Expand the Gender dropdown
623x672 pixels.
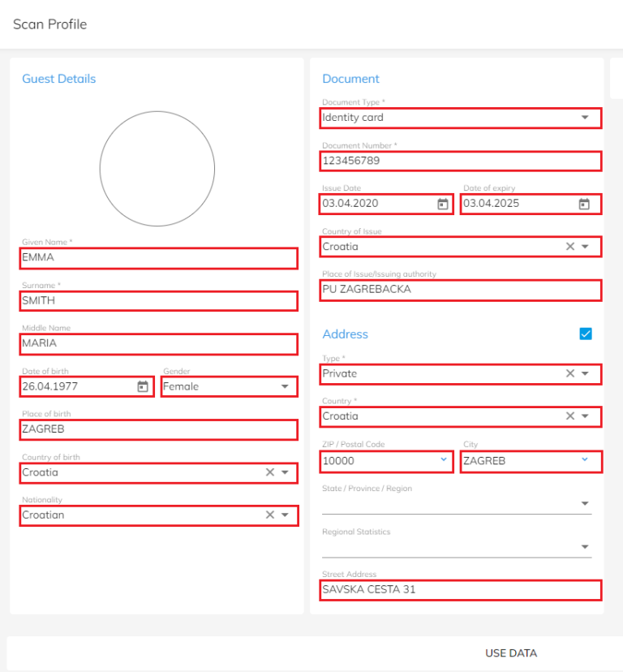[x=285, y=387]
